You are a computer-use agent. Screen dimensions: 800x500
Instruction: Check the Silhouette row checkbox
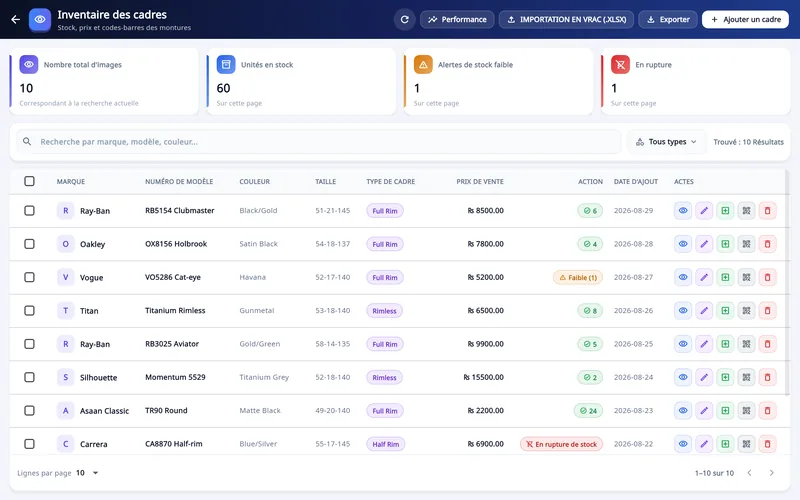coord(30,377)
